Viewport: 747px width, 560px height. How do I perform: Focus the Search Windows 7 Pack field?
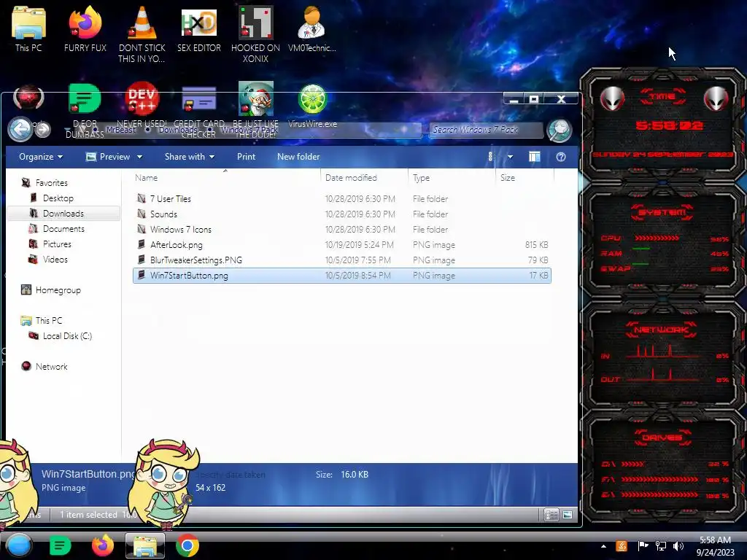point(486,130)
